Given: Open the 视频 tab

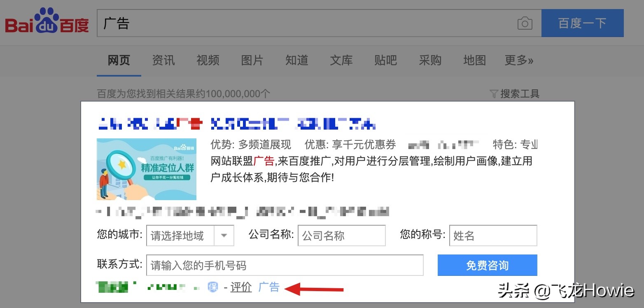Looking at the screenshot, I should tap(208, 61).
